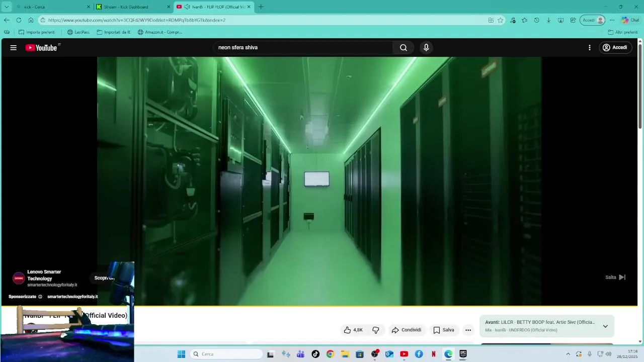
Task: Expand the Avanti up-next mix panel chevron
Action: pos(605,326)
